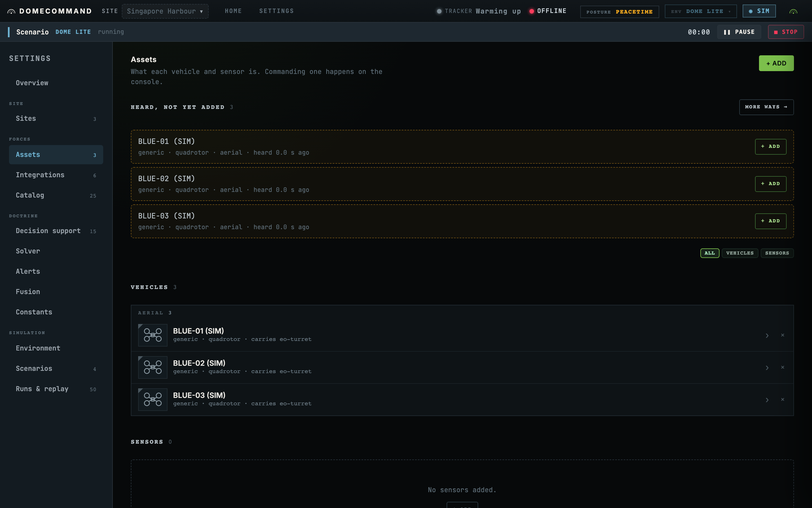Open More Ways link

(766, 107)
